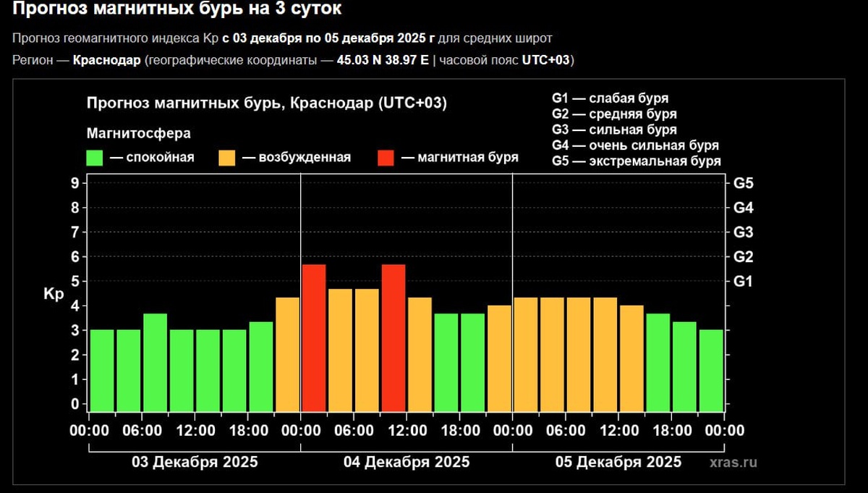The width and height of the screenshot is (868, 493).
Task: Select the '04 Декабря 2025' date label
Action: pos(407,462)
